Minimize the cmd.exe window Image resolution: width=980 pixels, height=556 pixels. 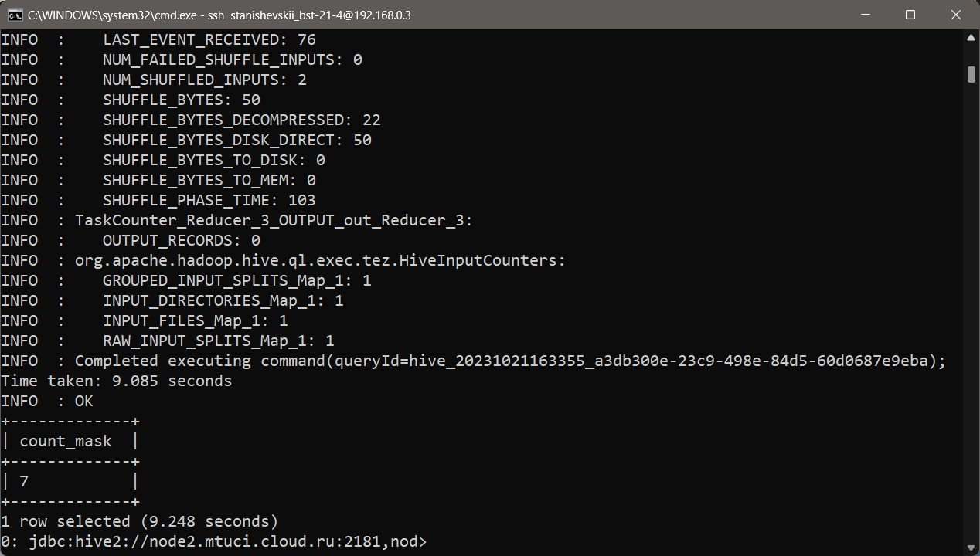(866, 15)
